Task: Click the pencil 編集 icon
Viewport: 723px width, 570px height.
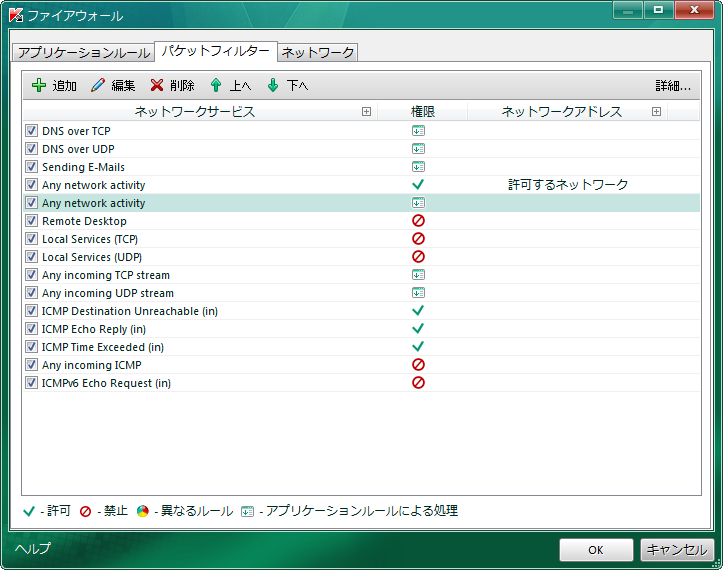Action: point(98,86)
